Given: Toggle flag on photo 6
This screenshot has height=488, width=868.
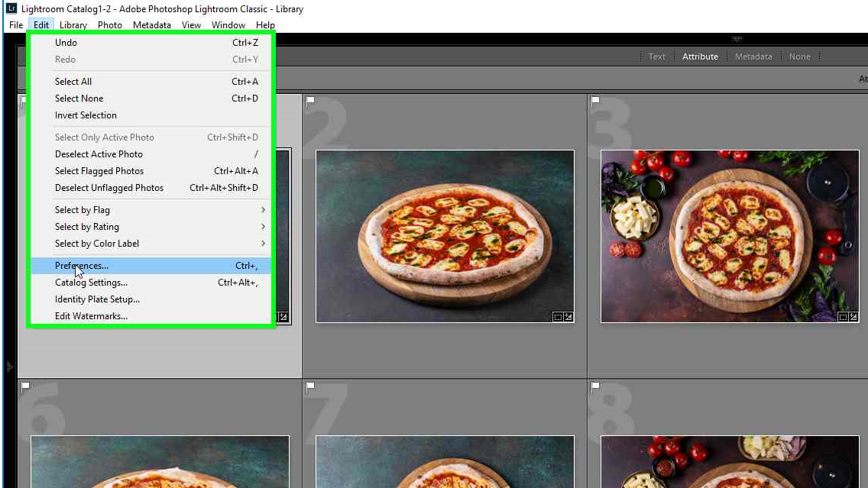Looking at the screenshot, I should [x=25, y=386].
